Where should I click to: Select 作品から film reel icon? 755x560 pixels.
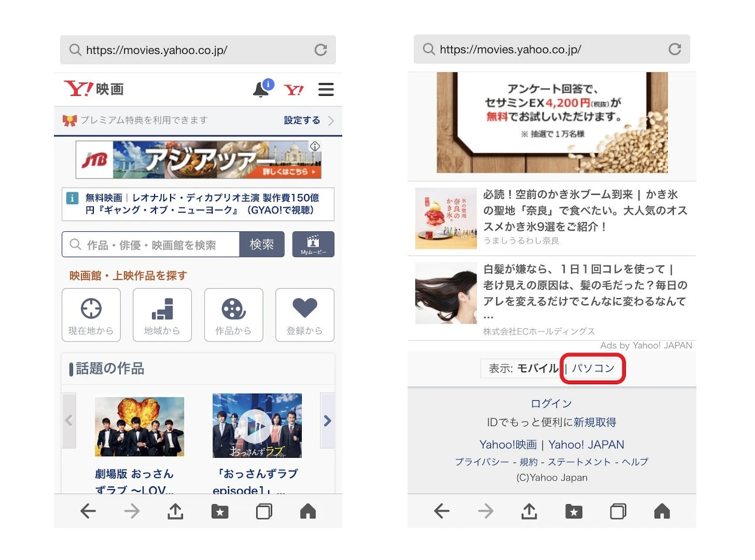click(233, 315)
